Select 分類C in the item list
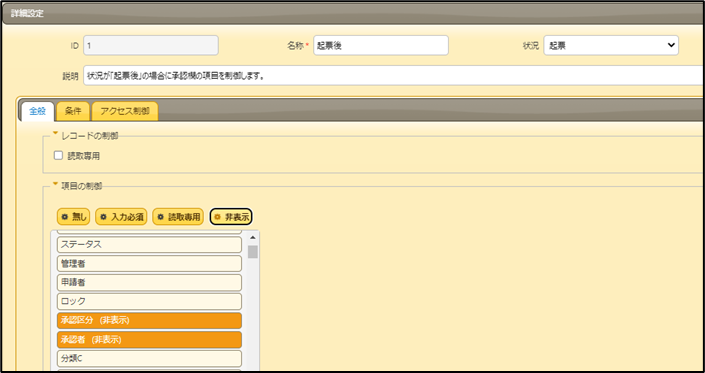705x373 pixels. [x=149, y=359]
